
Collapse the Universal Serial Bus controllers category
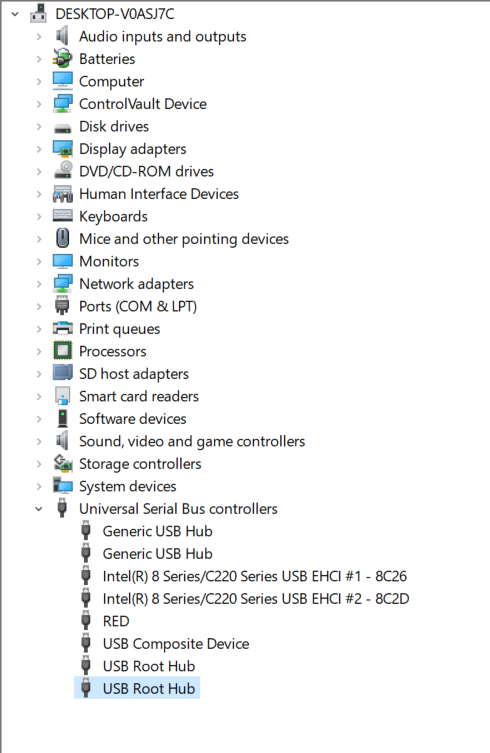point(39,509)
